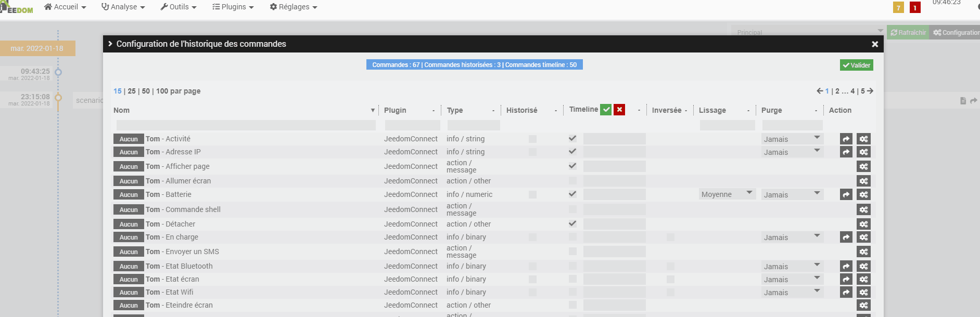Open Purge dropdown for Tom - Etat Bluetooth
The image size is (980, 317).
pyautogui.click(x=792, y=266)
